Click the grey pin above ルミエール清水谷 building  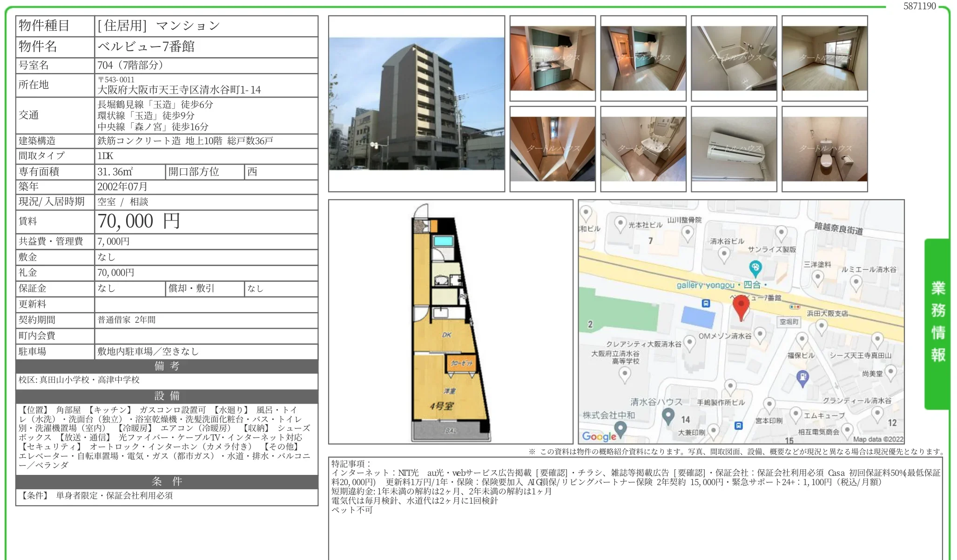856,282
